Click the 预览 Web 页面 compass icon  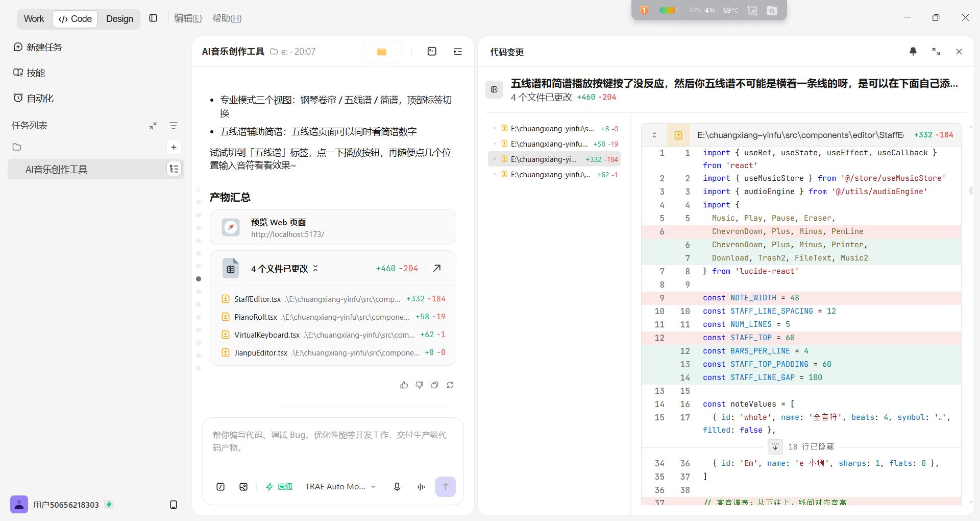[231, 227]
